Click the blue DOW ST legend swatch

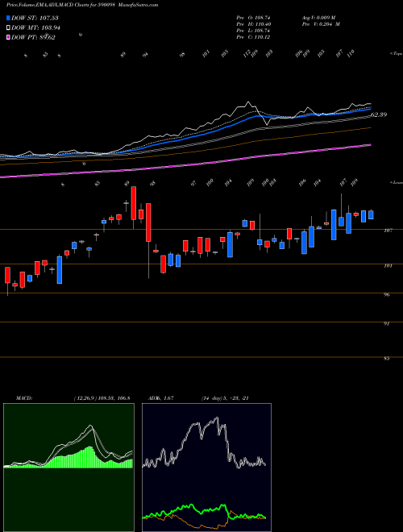click(8, 18)
